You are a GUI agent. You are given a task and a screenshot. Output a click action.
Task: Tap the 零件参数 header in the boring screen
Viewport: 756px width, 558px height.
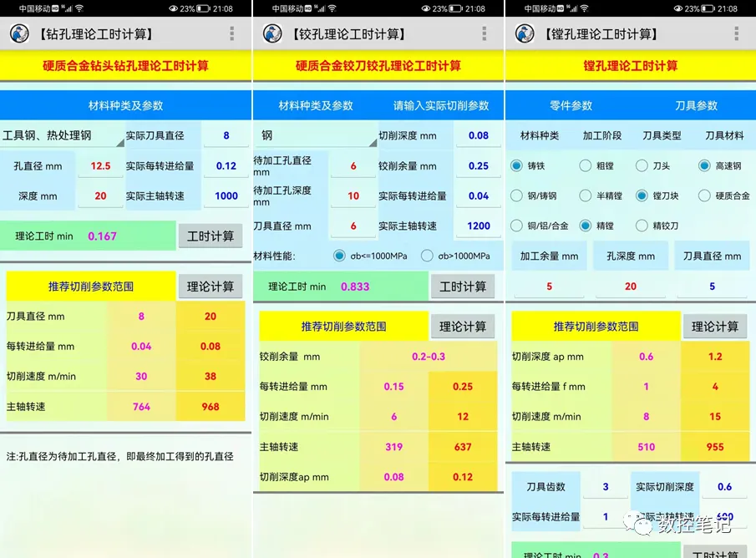coord(571,105)
